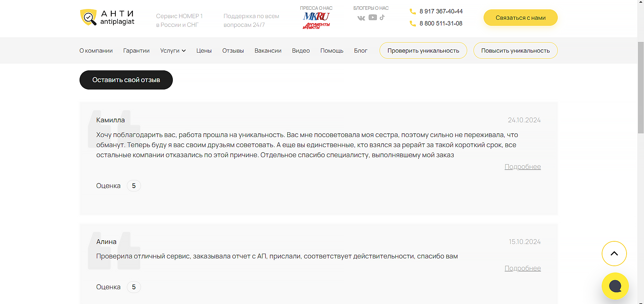Open the Цены menu item
644x304 pixels.
coord(204,51)
